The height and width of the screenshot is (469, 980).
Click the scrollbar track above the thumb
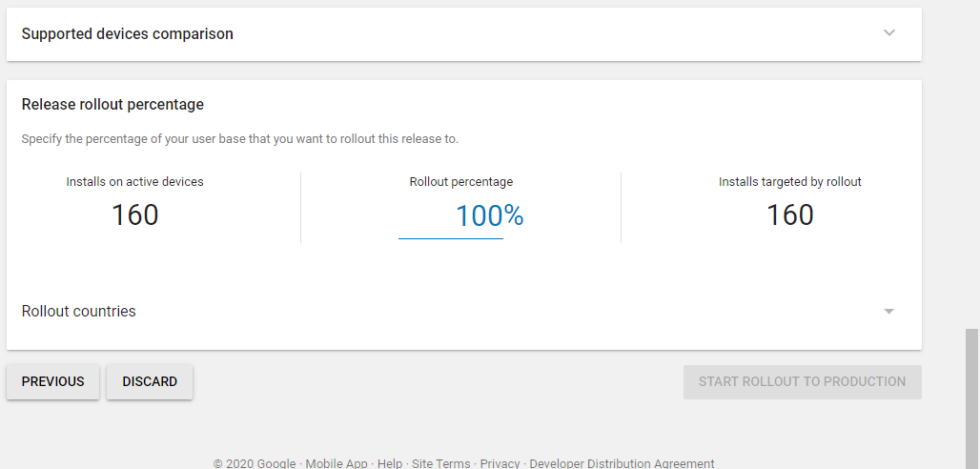point(971,163)
